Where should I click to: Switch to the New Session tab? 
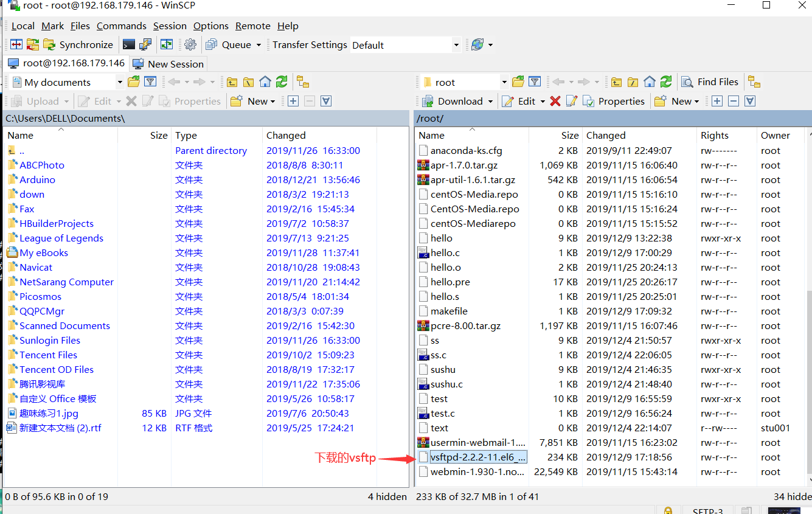168,64
